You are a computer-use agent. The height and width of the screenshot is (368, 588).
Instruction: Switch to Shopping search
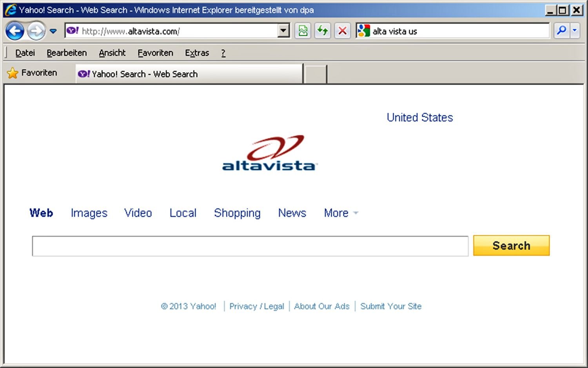[x=237, y=213]
